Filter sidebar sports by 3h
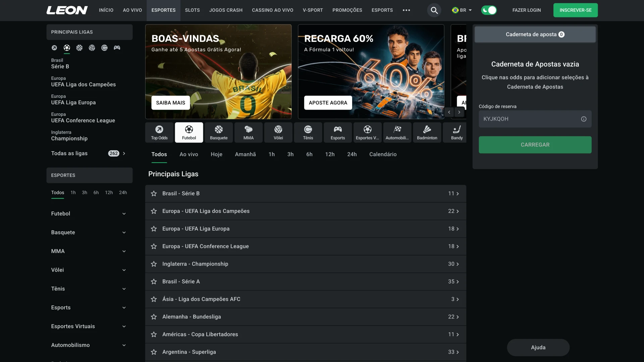 point(85,193)
